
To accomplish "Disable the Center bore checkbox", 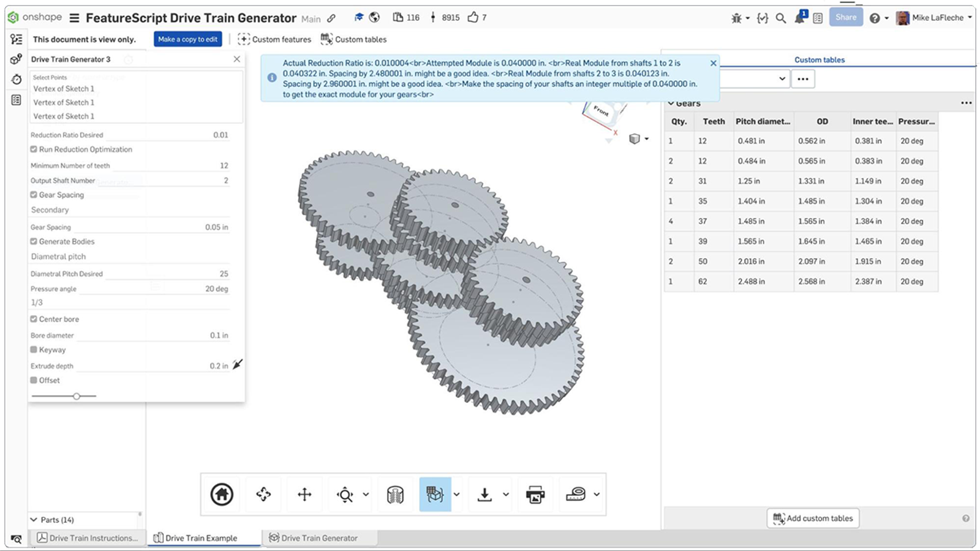I will tap(34, 319).
